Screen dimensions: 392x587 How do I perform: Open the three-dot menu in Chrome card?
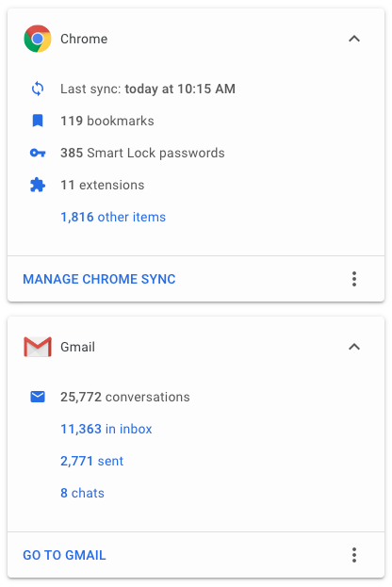[354, 279]
